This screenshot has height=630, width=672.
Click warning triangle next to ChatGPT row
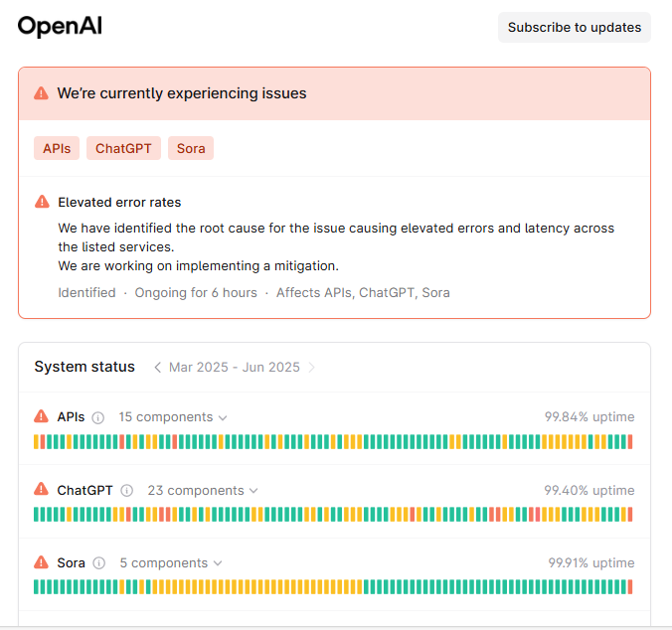click(41, 490)
